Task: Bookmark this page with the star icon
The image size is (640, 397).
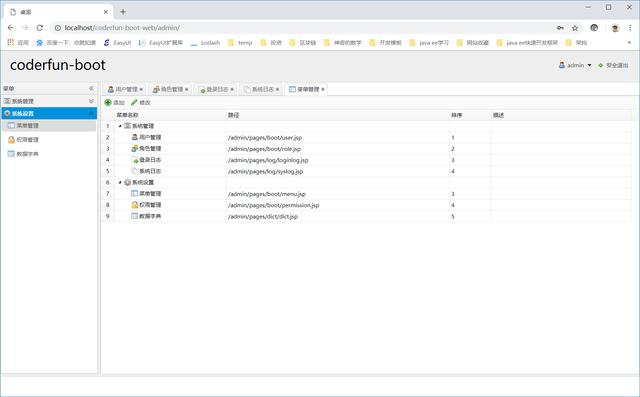Action: pyautogui.click(x=575, y=28)
